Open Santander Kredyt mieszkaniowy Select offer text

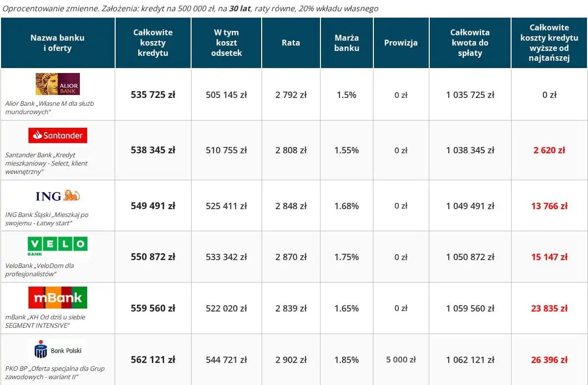pyautogui.click(x=47, y=163)
